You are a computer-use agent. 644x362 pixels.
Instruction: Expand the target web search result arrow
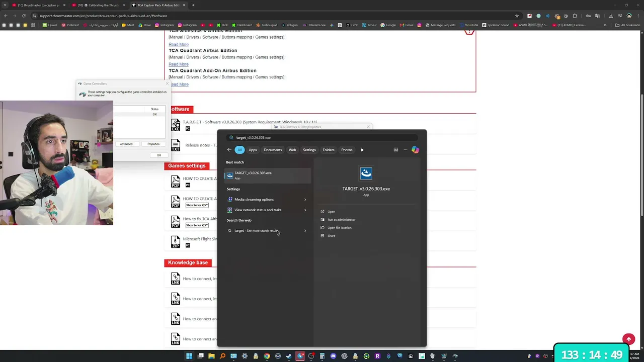click(x=305, y=231)
